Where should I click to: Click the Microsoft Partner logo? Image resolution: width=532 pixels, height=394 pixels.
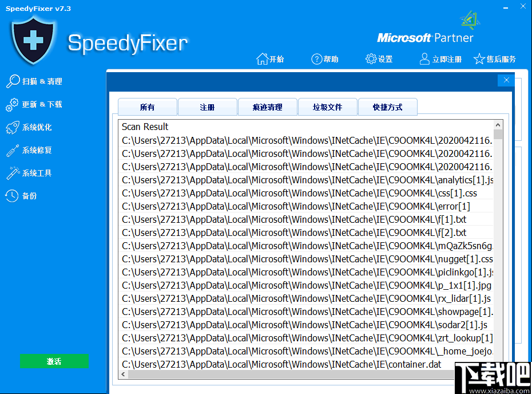424,37
